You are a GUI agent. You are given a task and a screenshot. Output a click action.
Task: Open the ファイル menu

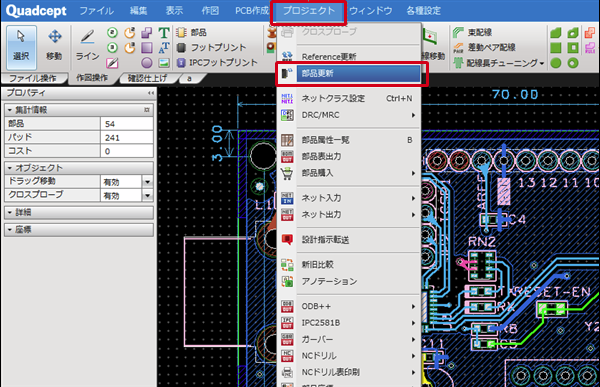(x=96, y=11)
